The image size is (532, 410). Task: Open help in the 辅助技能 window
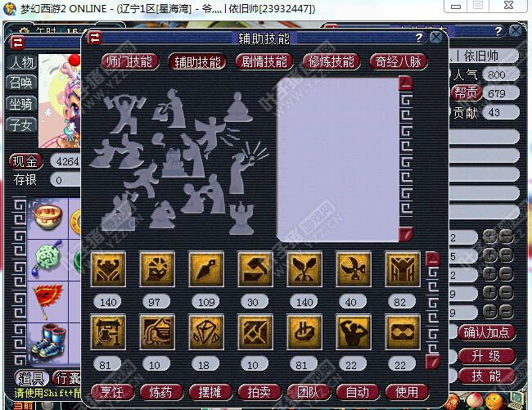click(419, 38)
